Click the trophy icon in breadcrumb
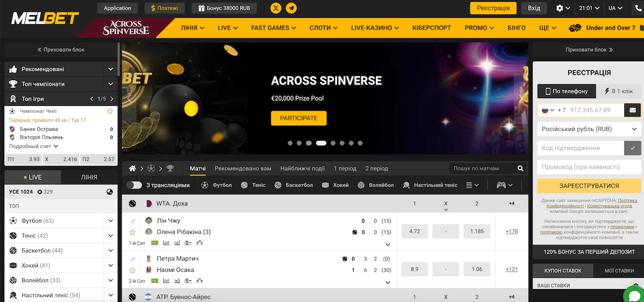The width and height of the screenshot is (644, 302). 170,168
